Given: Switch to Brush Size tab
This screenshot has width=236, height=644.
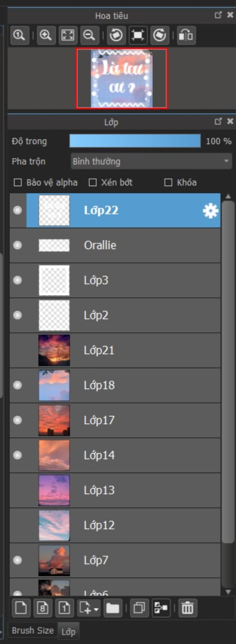Looking at the screenshot, I should click(33, 630).
